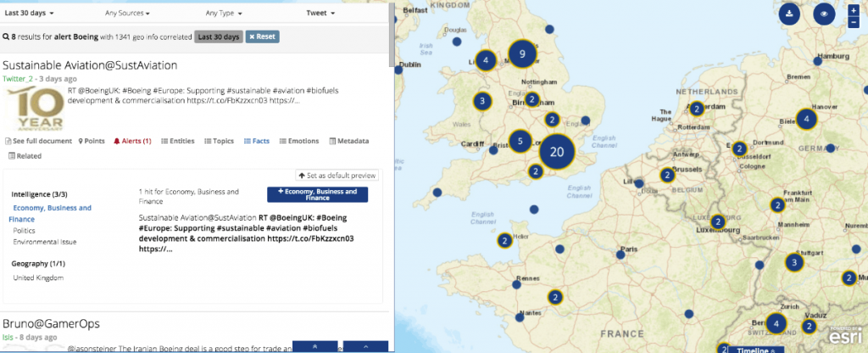This screenshot has width=868, height=353.
Task: Click the single chevron up button
Action: (365, 346)
